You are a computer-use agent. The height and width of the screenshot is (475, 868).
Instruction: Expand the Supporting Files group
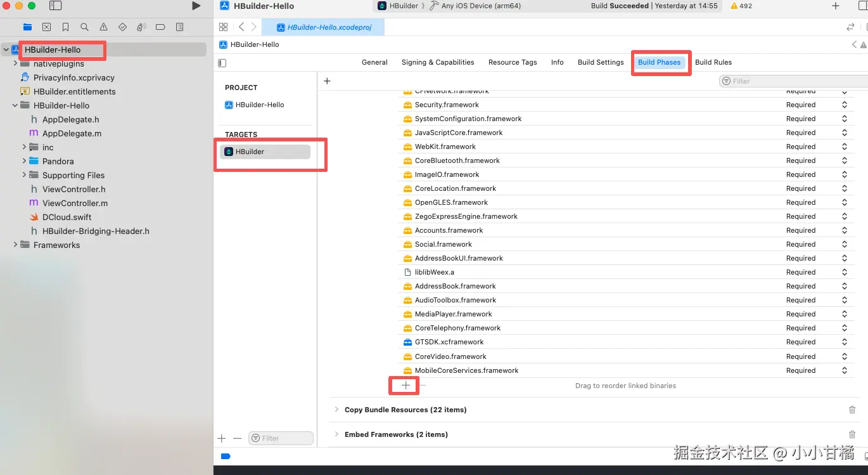click(x=24, y=176)
